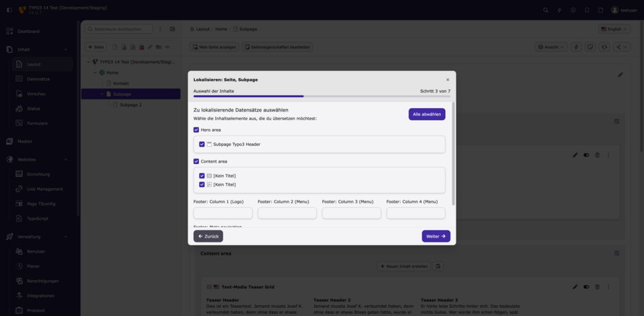Click the TYPO3 logo in the top bar
Image resolution: width=644 pixels, height=316 pixels.
pos(22,10)
